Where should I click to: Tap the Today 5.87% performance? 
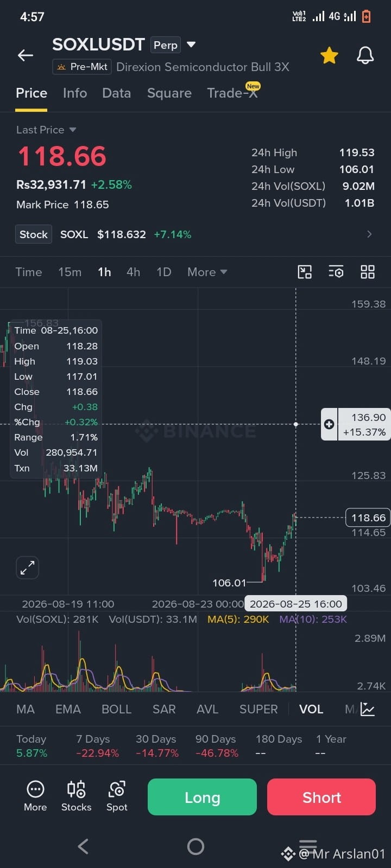pyautogui.click(x=31, y=746)
